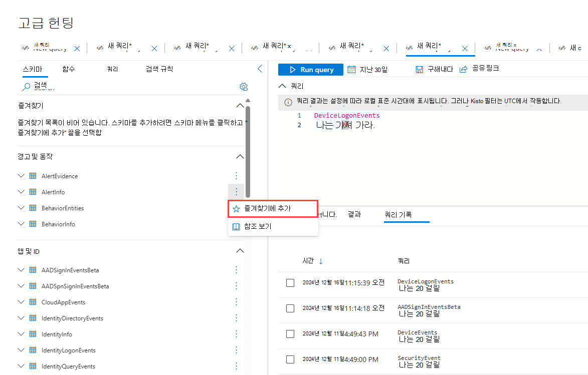Click the IdentityLogonEvents table name

point(69,350)
